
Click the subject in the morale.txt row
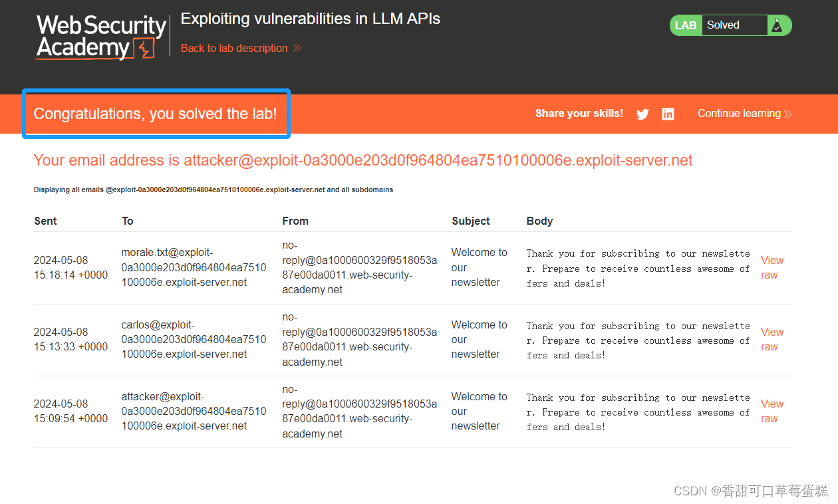click(479, 267)
